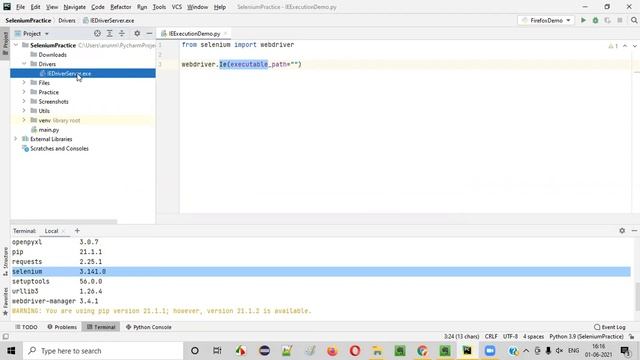
Task: Click Run with Coverage icon
Action: 608,20
